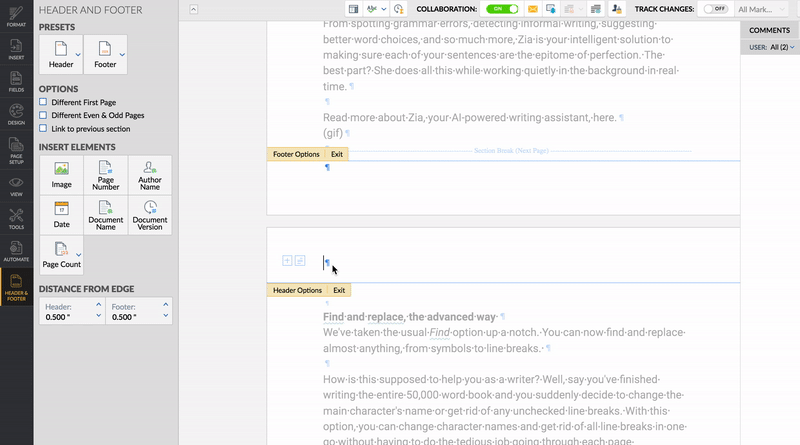The width and height of the screenshot is (800, 445).
Task: Click the monitor share icon beside envelope
Action: point(551,9)
